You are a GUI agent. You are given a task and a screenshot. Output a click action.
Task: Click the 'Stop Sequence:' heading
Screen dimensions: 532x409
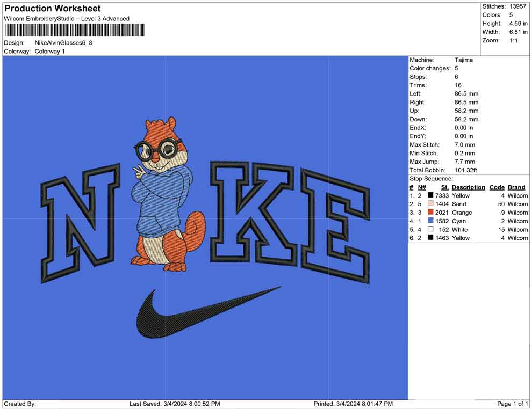(x=431, y=179)
